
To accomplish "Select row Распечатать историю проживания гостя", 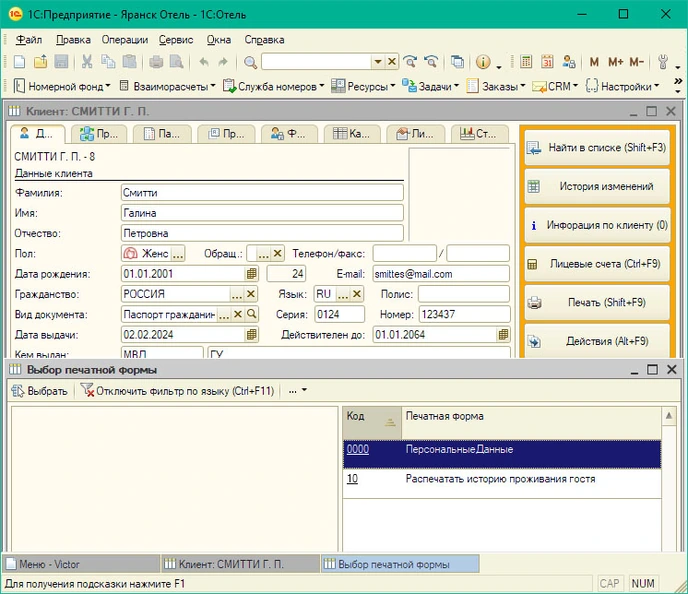I will coord(500,479).
